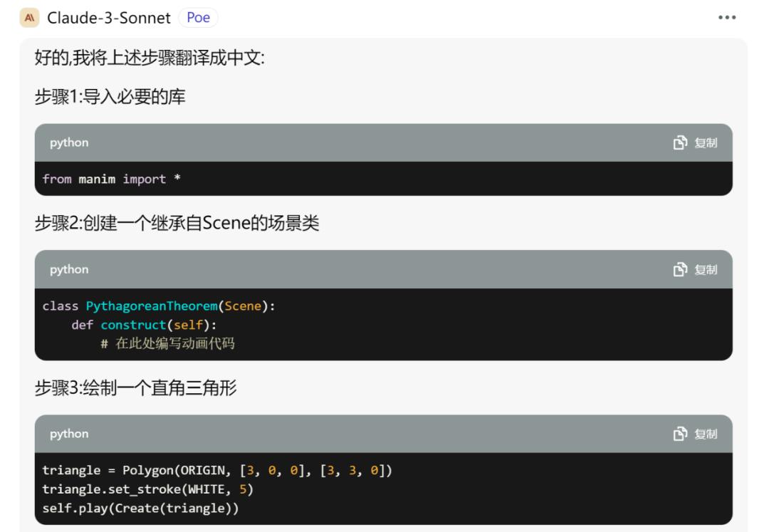Open the Claude-3-Sonnet bot name link
The height and width of the screenshot is (532, 769).
pos(109,18)
